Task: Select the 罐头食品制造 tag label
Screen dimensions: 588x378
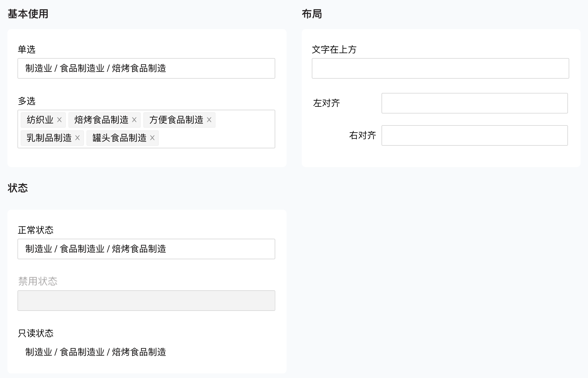Action: coord(119,138)
